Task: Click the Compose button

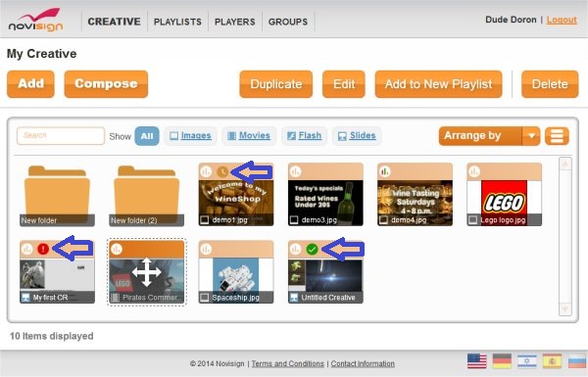Action: pyautogui.click(x=106, y=84)
